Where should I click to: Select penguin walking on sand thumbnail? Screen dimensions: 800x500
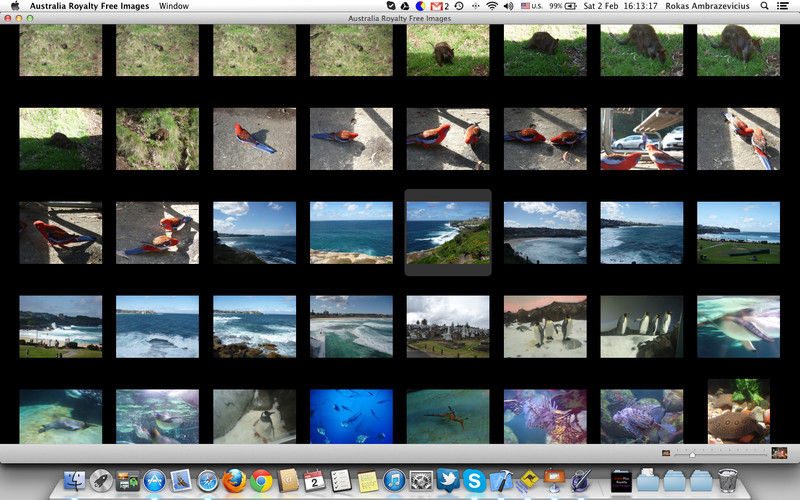pyautogui.click(x=255, y=416)
